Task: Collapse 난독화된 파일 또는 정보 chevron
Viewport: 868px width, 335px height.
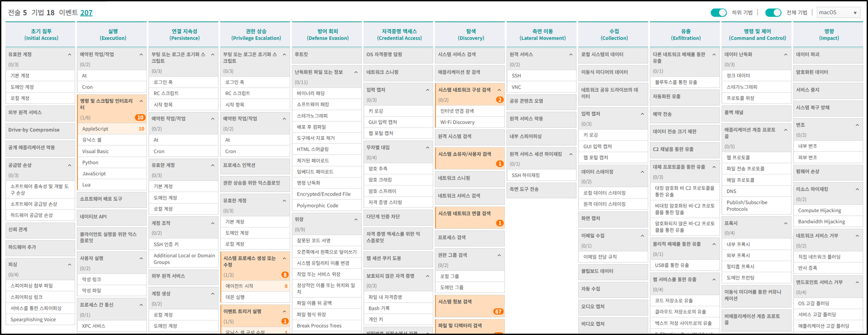Action: tap(356, 72)
